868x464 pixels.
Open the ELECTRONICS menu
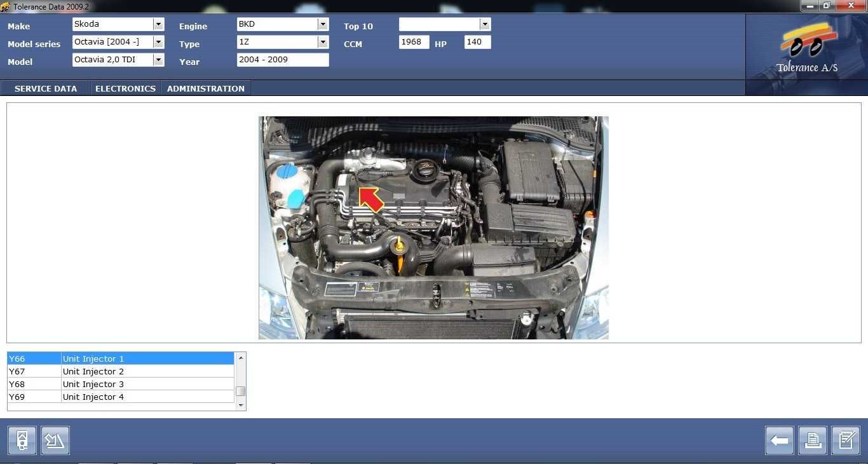tap(125, 88)
